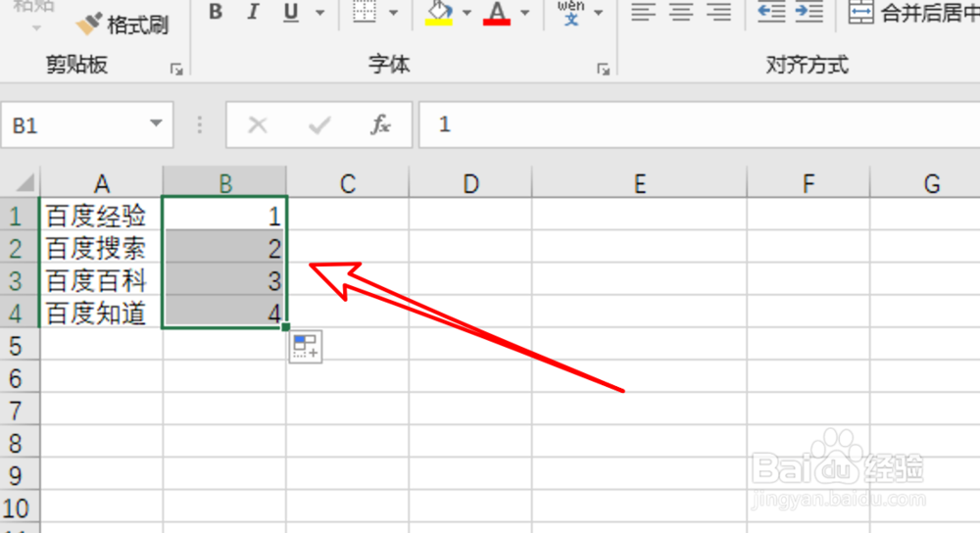
Task: Open Insert Function fx dialog
Action: [380, 125]
